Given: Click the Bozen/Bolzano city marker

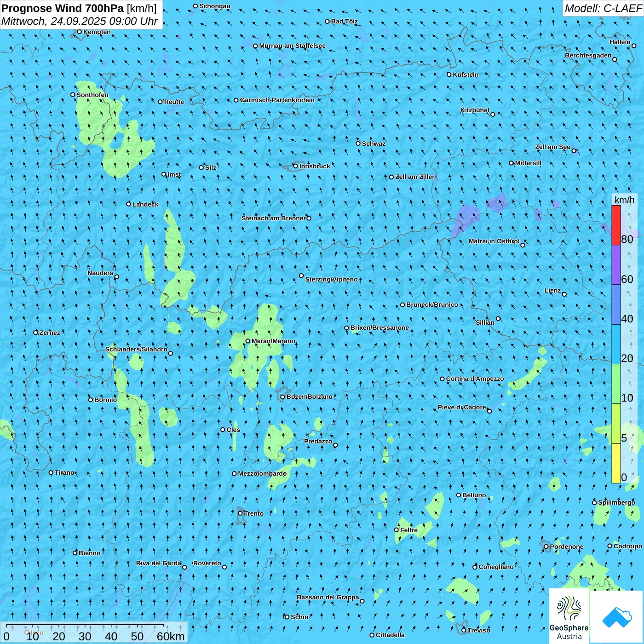Looking at the screenshot, I should click(x=283, y=397).
